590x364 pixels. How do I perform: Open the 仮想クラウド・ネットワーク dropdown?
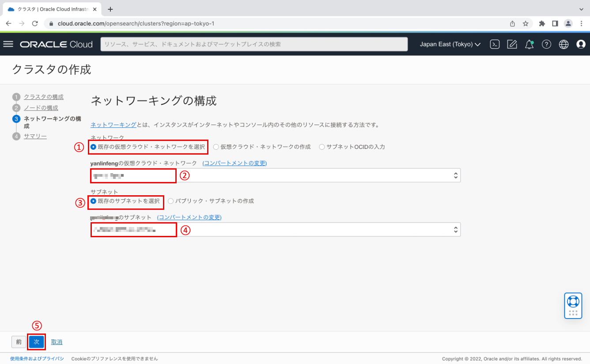coord(274,175)
